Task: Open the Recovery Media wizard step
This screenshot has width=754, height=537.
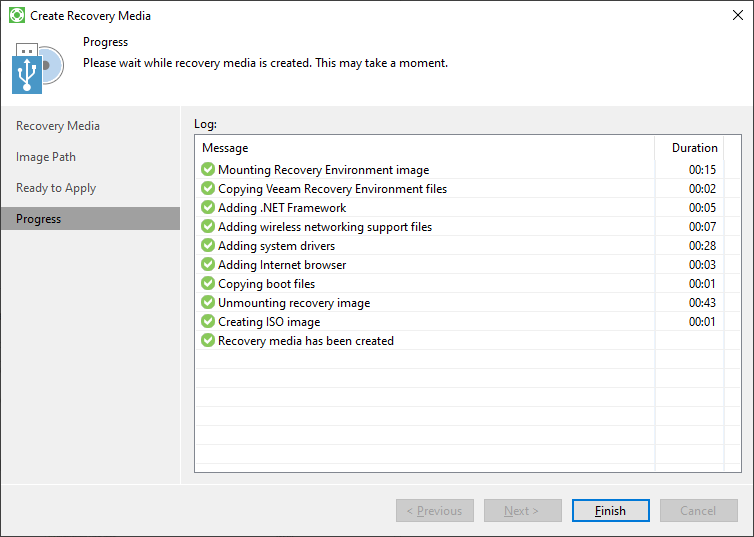Action: (x=58, y=126)
